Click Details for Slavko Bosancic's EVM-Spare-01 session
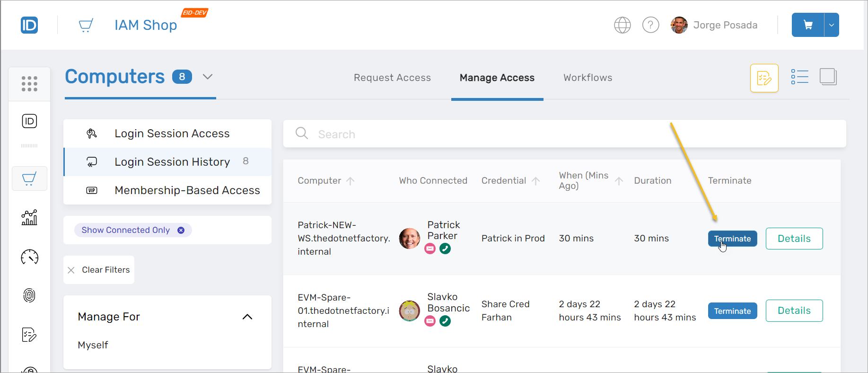This screenshot has width=868, height=373. pos(794,311)
